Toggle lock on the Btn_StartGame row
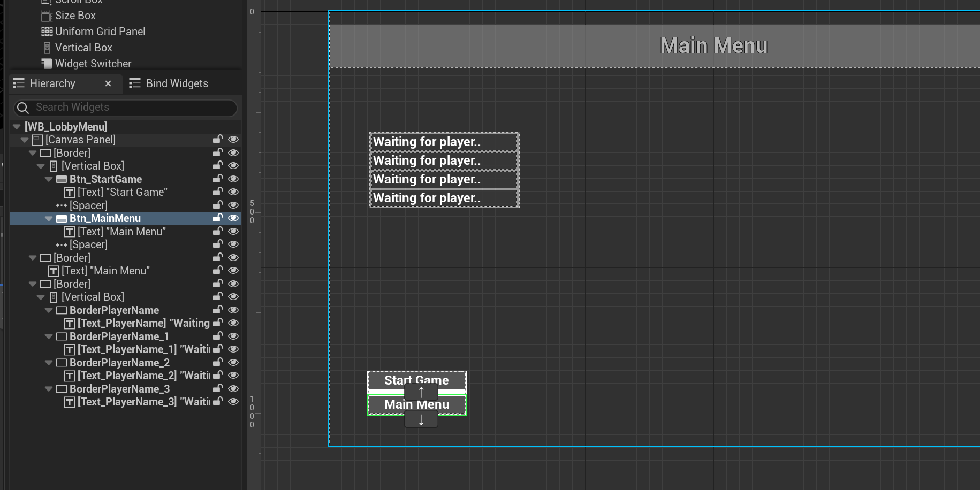Screen dimensions: 980x490 [x=217, y=179]
